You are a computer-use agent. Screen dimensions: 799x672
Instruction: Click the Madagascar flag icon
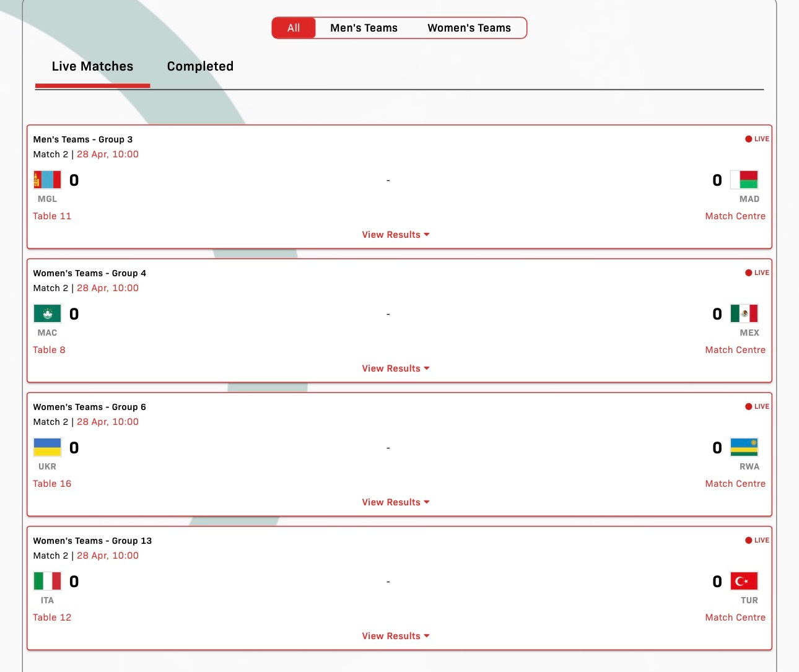pos(744,180)
